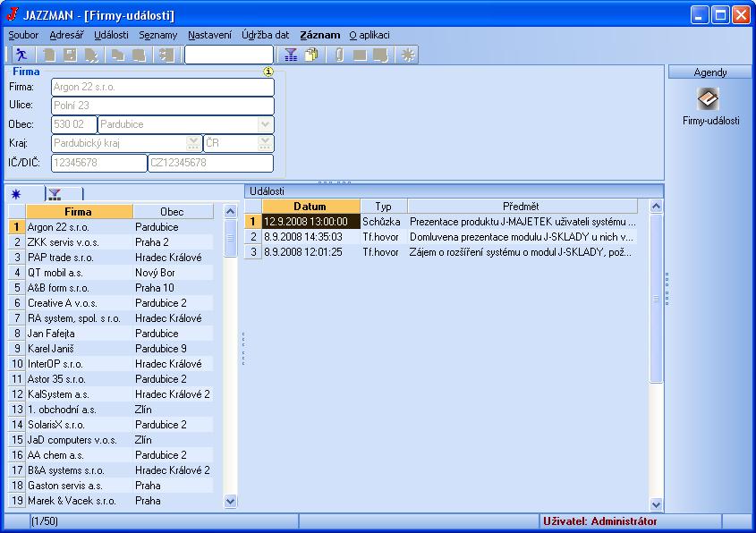
Task: Select the PAP trade s.r.o. row
Action: tap(111, 258)
